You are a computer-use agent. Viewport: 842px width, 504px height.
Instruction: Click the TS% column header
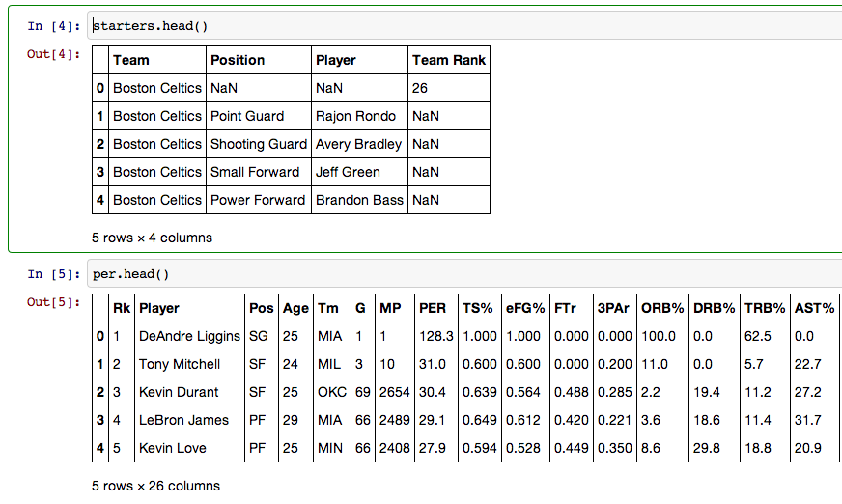pyautogui.click(x=480, y=308)
